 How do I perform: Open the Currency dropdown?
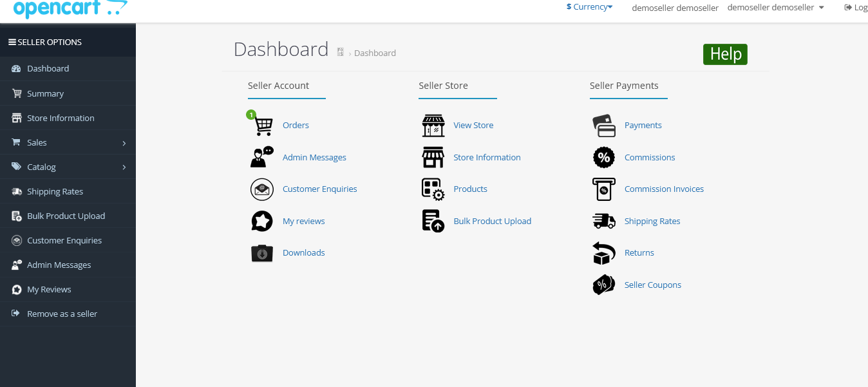(589, 7)
